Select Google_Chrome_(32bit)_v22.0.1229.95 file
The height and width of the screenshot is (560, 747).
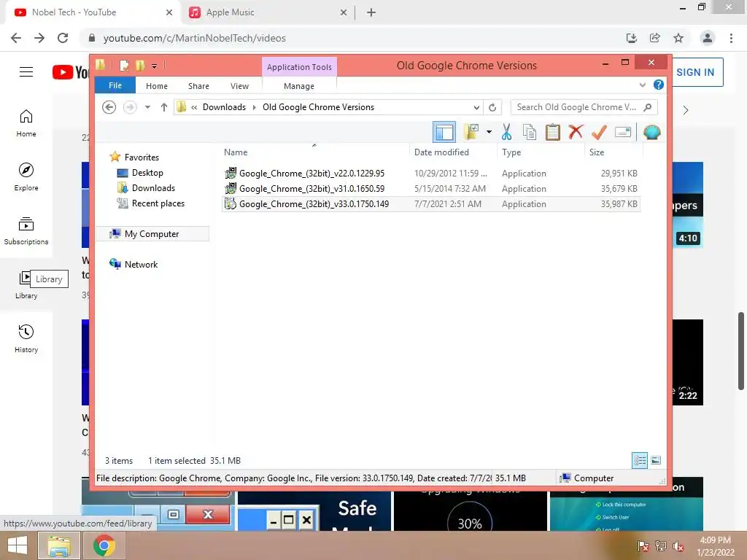pyautogui.click(x=430, y=174)
